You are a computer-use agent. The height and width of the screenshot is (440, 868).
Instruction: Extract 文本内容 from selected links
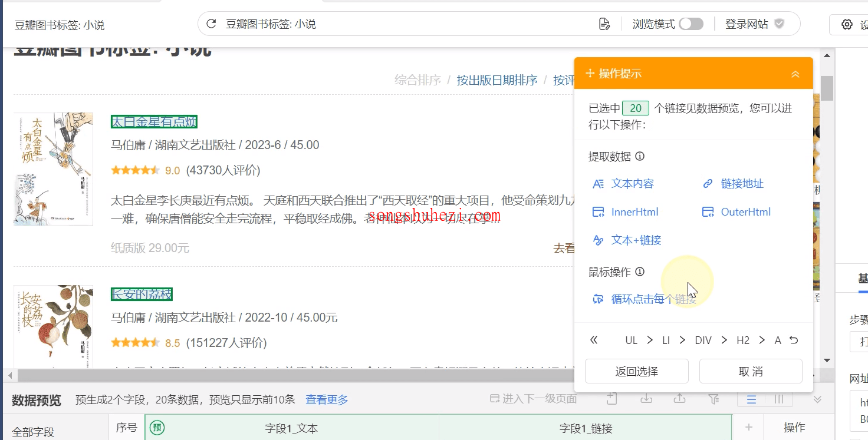tap(623, 184)
